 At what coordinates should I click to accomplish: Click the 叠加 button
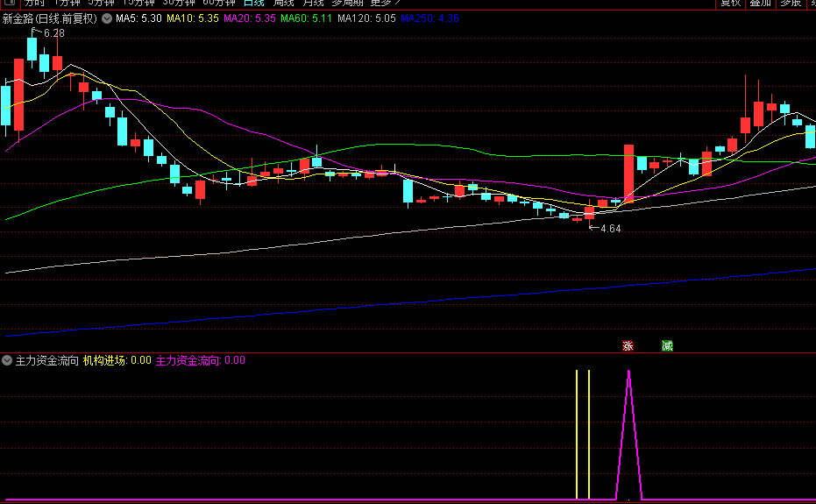[760, 4]
